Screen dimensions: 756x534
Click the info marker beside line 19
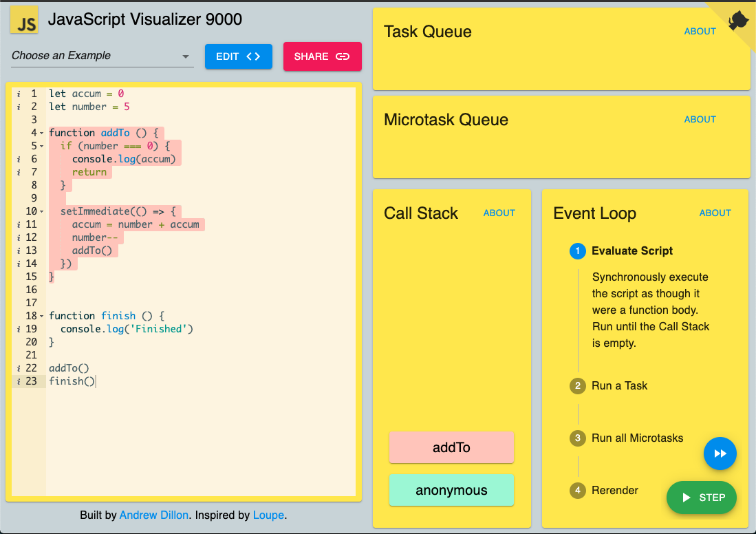19,329
